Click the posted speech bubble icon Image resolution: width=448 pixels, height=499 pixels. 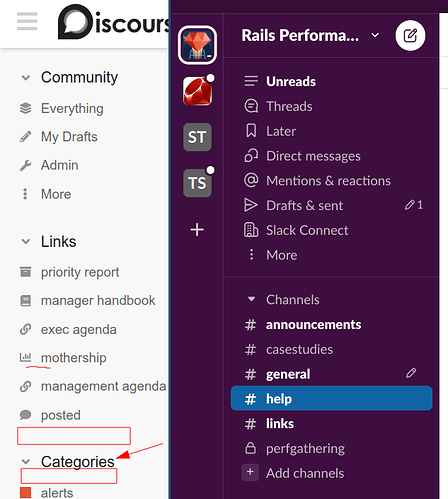(26, 415)
